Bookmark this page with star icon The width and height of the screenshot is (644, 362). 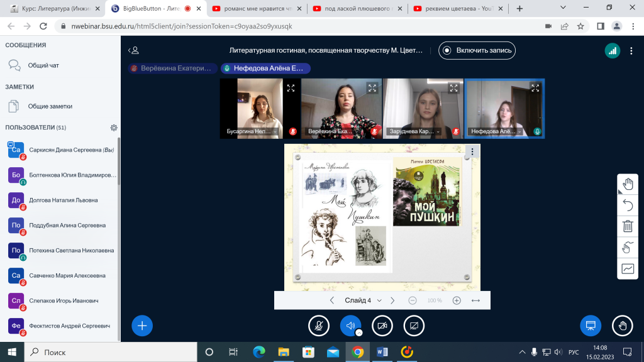click(580, 26)
